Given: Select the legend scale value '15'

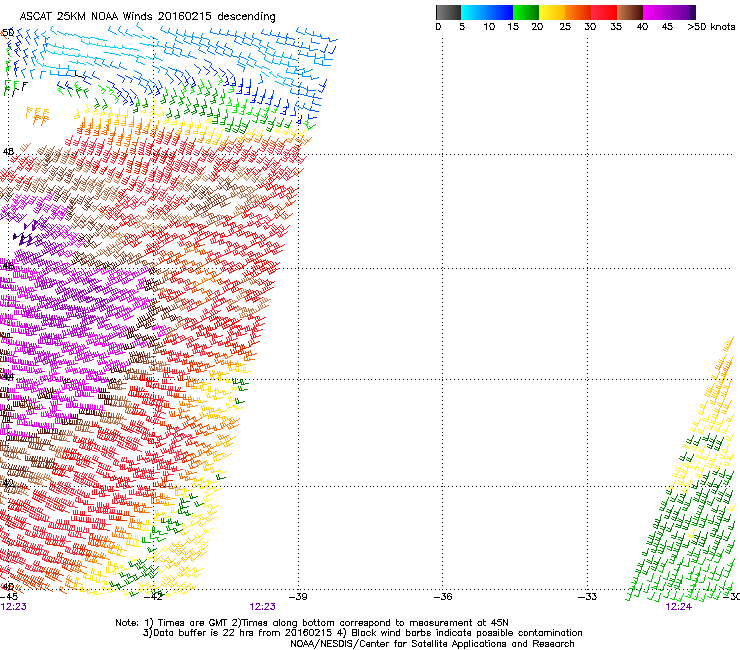Looking at the screenshot, I should tap(513, 27).
